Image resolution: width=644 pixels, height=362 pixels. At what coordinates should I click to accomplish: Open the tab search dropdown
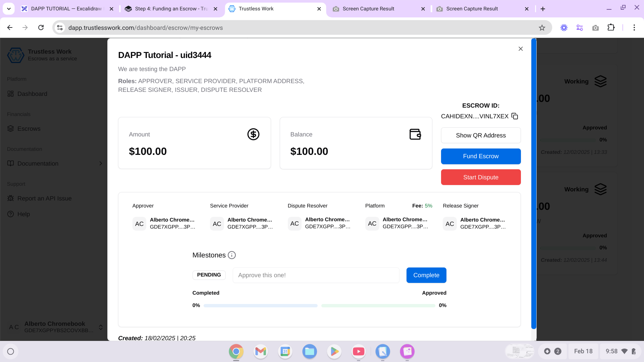pyautogui.click(x=9, y=9)
